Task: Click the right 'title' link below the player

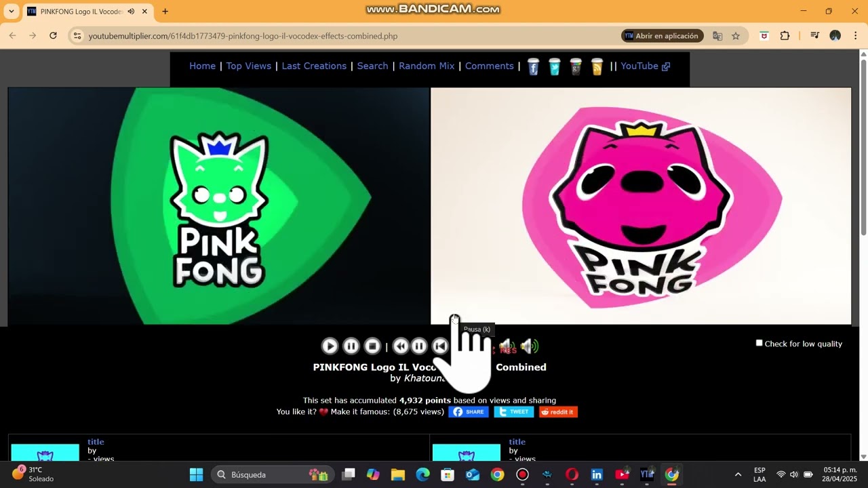Action: [517, 442]
